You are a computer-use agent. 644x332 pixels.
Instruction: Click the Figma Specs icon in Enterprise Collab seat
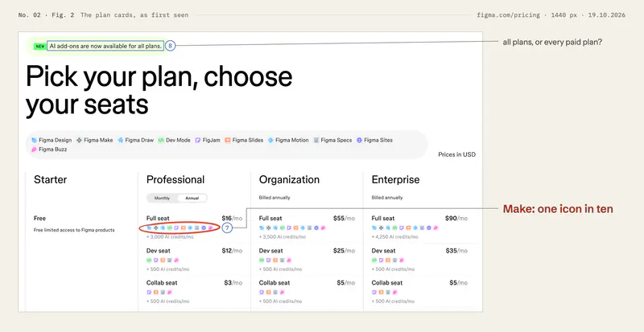point(388,292)
